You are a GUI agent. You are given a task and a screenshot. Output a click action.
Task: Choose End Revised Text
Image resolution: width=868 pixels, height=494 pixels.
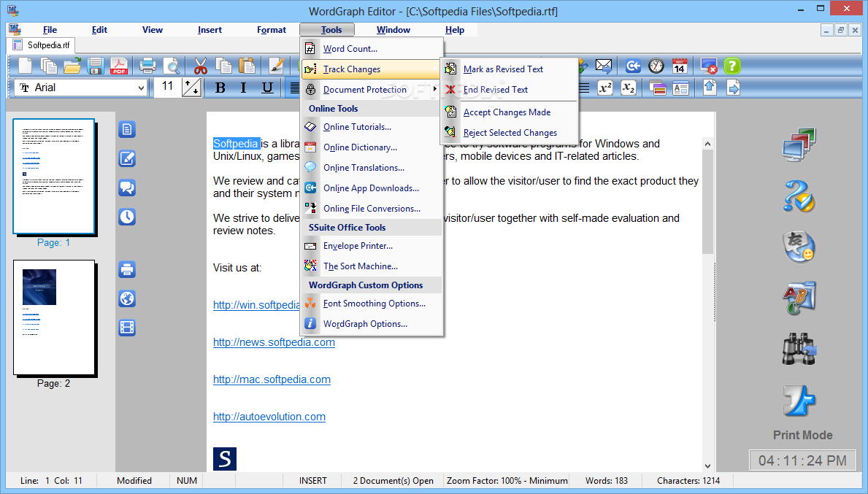click(510, 90)
